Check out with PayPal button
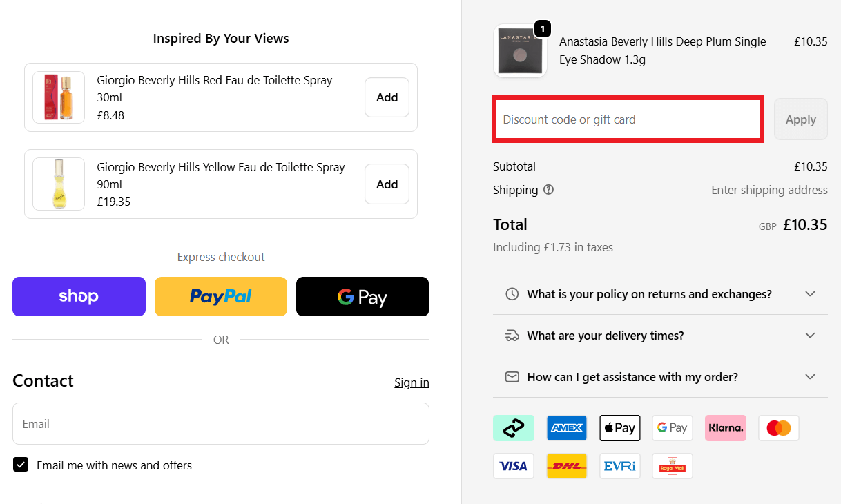 tap(220, 297)
